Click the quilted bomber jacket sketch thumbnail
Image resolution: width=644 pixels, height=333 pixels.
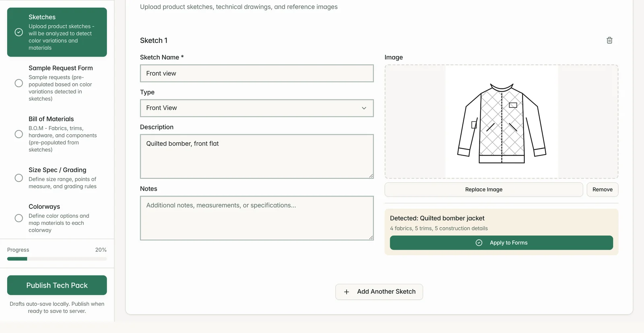[x=502, y=122]
